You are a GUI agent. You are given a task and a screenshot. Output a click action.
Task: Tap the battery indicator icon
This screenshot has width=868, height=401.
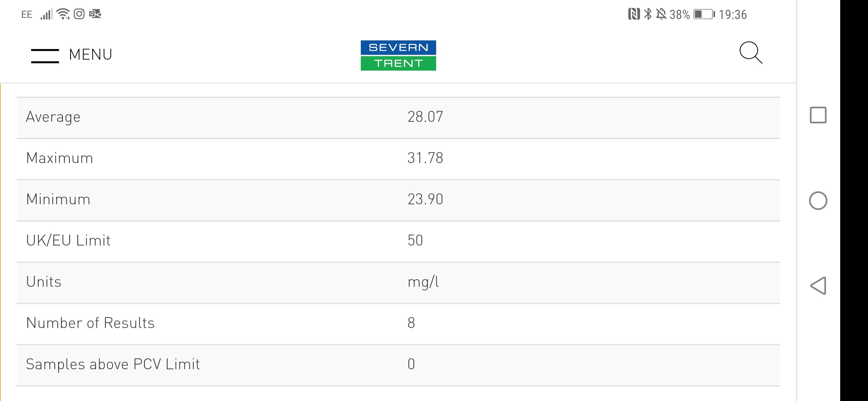point(704,14)
